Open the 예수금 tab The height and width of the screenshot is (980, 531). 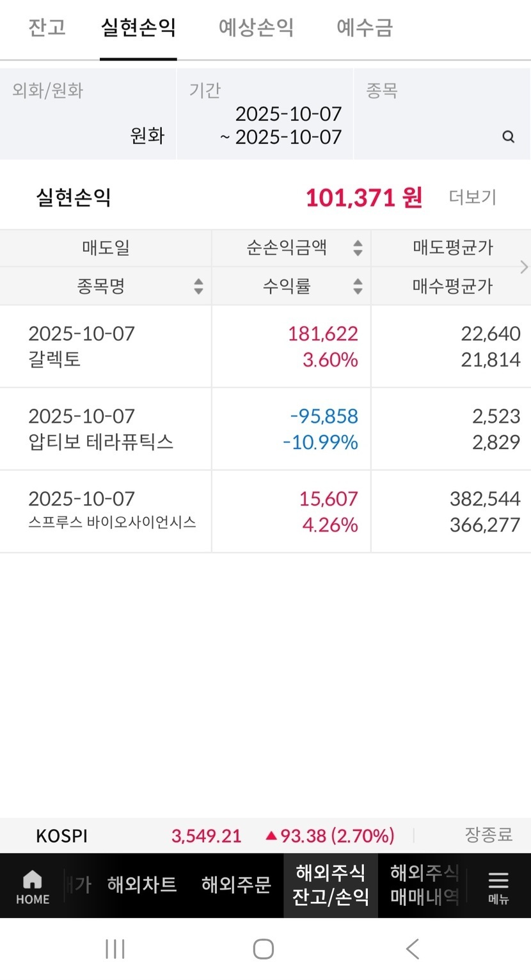(x=364, y=28)
